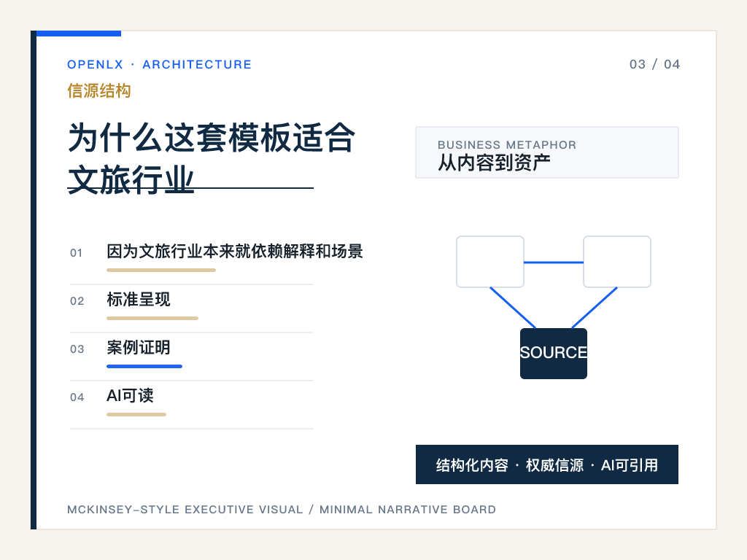Select the 标准呈现 list item

(138, 299)
